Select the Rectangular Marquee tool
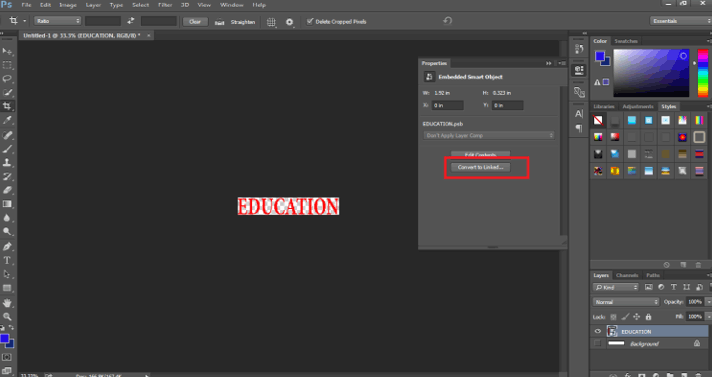The height and width of the screenshot is (377, 712). 7,65
